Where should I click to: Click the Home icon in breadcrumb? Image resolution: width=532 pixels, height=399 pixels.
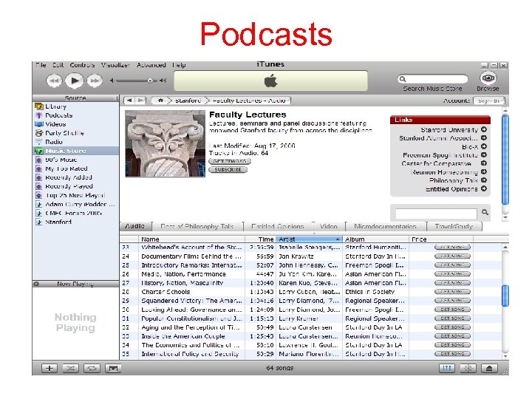[x=160, y=100]
